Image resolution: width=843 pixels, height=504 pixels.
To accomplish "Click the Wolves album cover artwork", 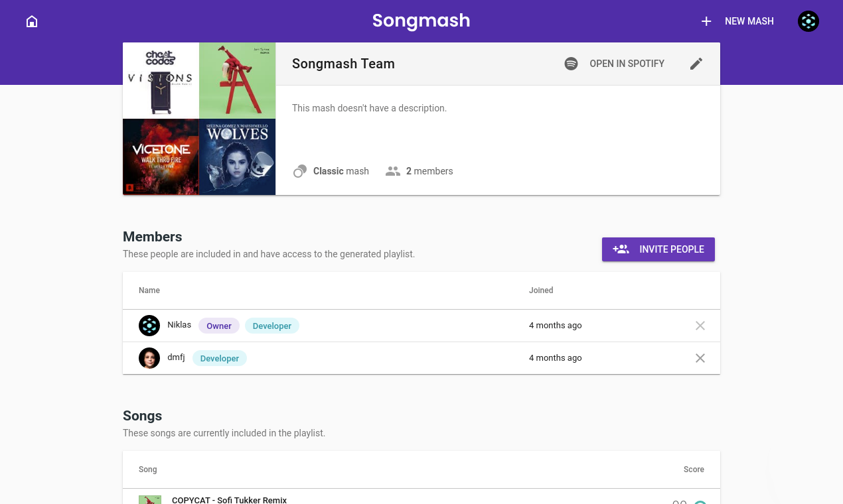I will tap(237, 157).
